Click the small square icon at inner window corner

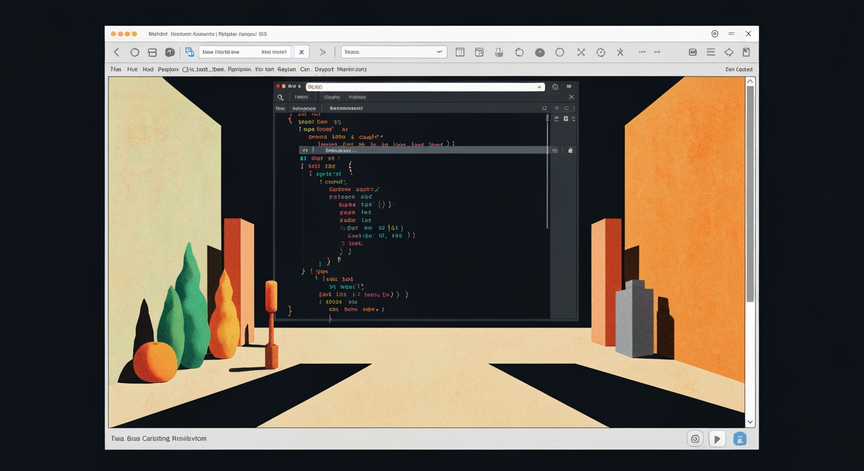[x=569, y=86]
